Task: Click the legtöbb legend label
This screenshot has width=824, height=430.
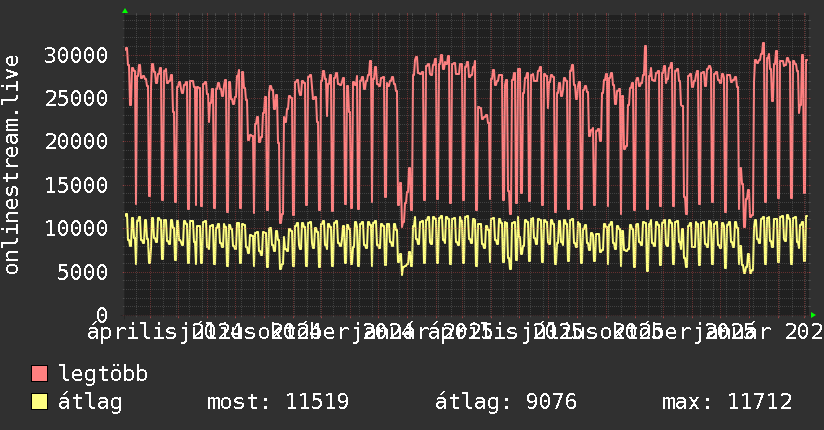Action: click(x=103, y=373)
